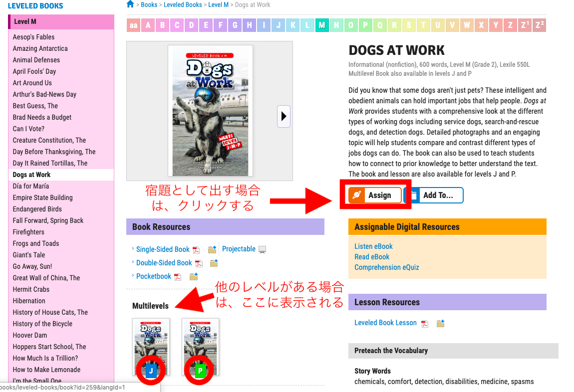Open the level J multilevel book thumbnail
This screenshot has width=574, height=392.
point(151,347)
